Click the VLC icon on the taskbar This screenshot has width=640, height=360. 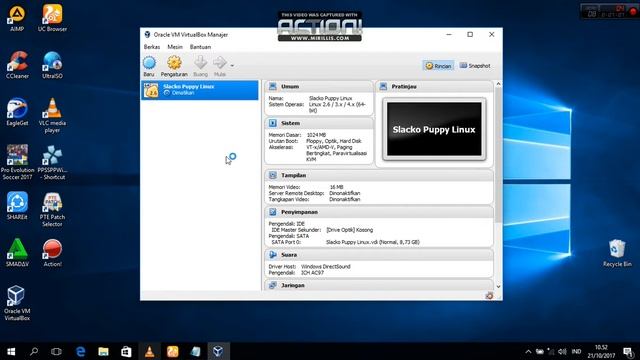(x=149, y=351)
